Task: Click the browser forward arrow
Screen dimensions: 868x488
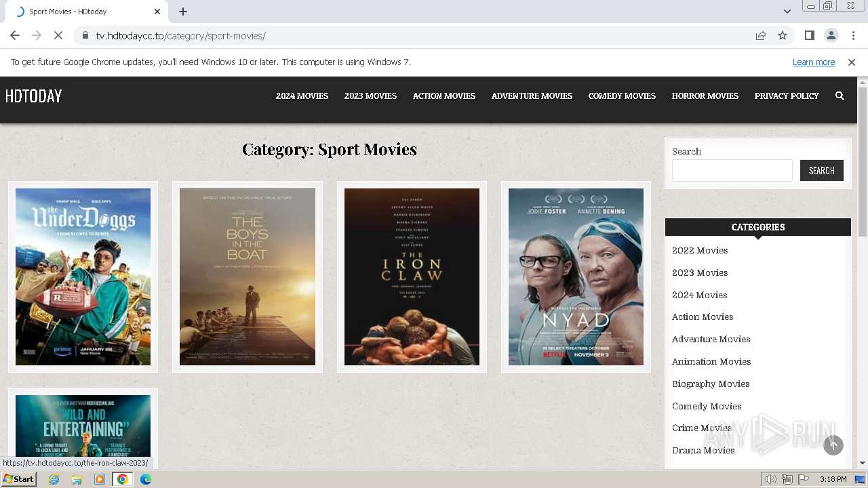Action: 37,35
